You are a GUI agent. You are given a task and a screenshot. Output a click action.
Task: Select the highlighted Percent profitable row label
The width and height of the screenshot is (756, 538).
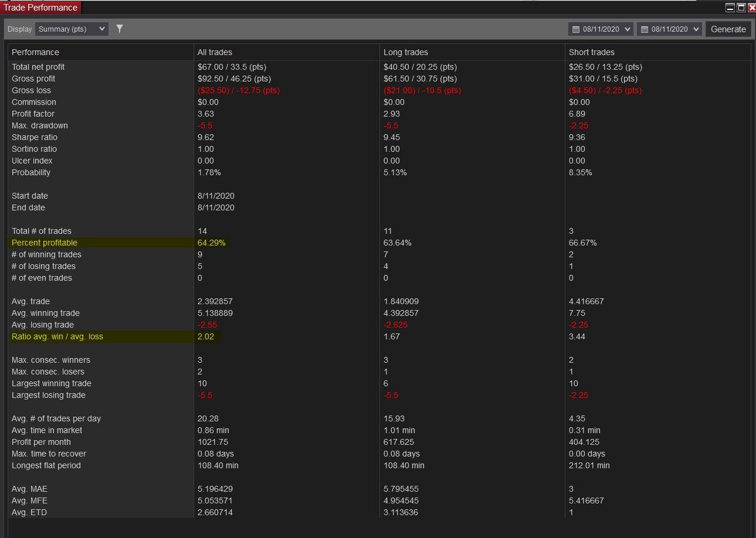[x=45, y=243]
